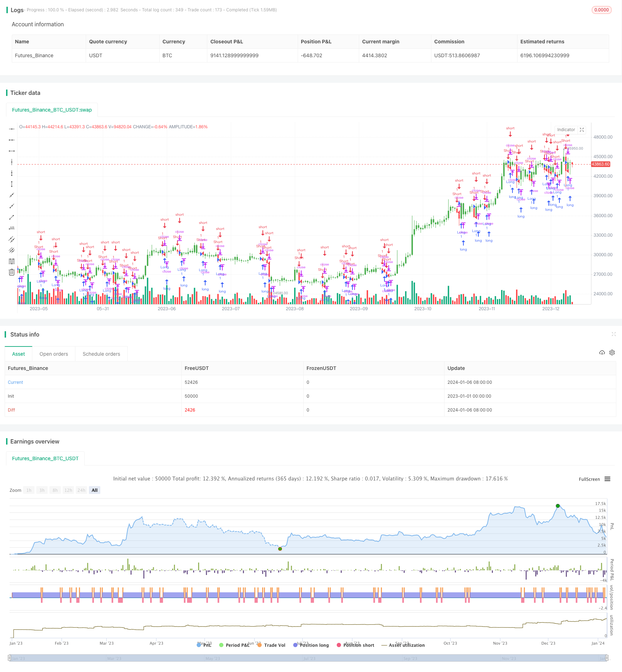Click the trash delete-drawings icon

[x=12, y=272]
